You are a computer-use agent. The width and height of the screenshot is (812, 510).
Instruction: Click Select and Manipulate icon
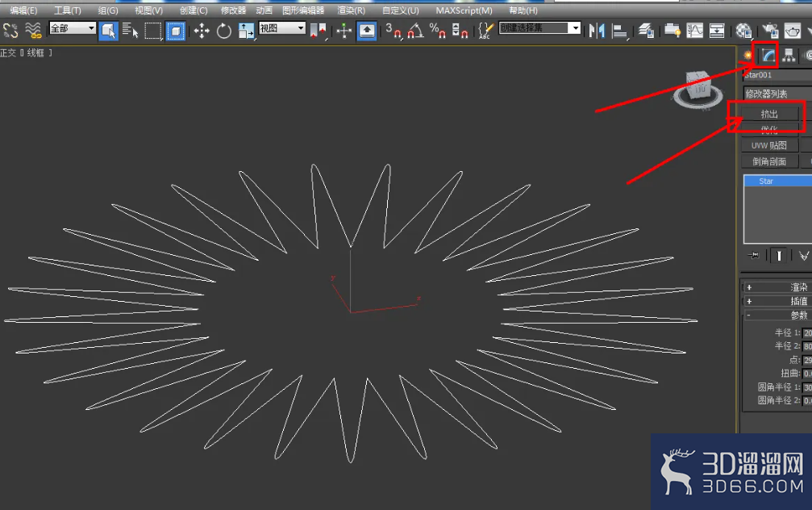coord(344,31)
